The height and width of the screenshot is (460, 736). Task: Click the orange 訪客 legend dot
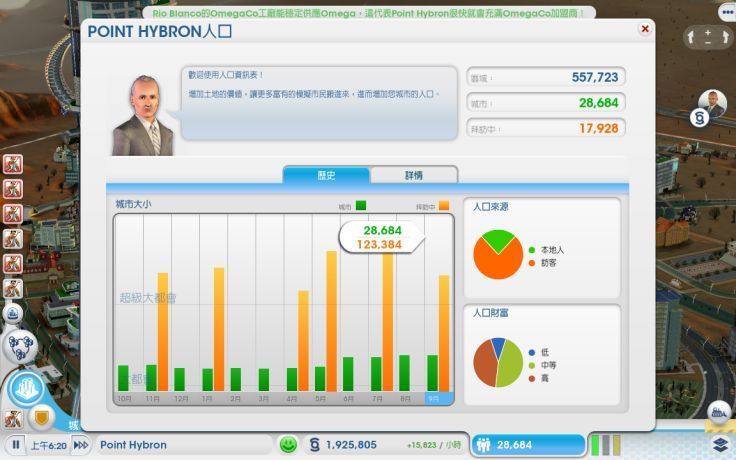click(532, 263)
